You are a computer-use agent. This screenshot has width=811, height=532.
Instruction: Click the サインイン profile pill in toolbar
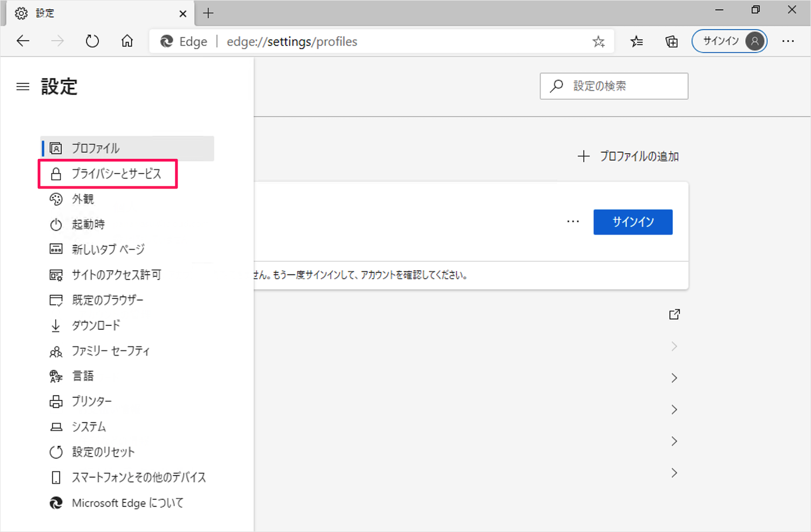pyautogui.click(x=729, y=41)
